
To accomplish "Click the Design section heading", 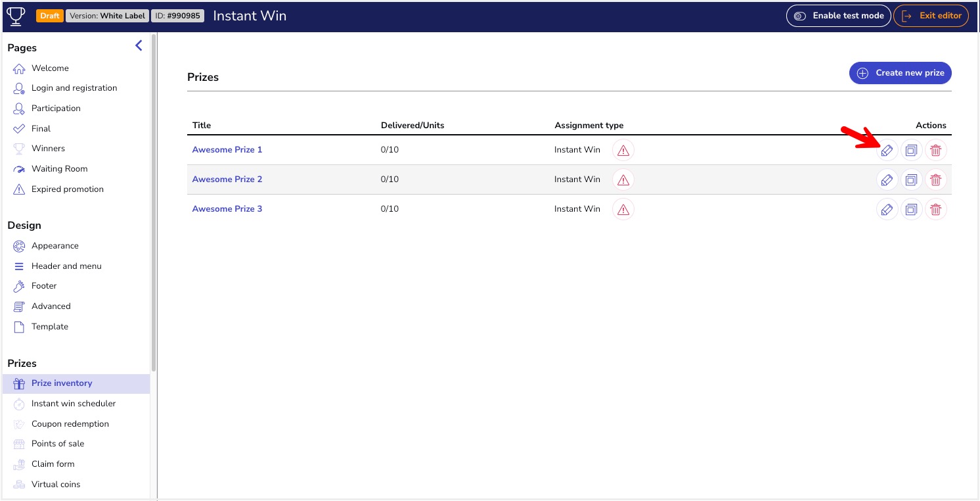I will coord(24,226).
